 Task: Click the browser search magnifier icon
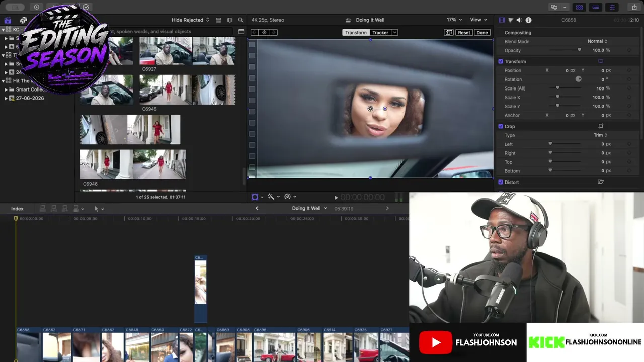pos(240,20)
